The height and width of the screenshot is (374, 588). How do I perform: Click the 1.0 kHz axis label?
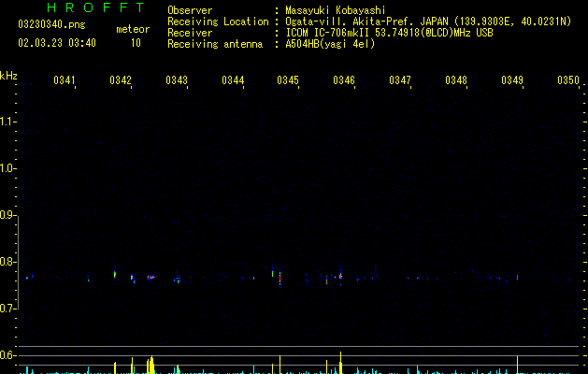coord(7,168)
